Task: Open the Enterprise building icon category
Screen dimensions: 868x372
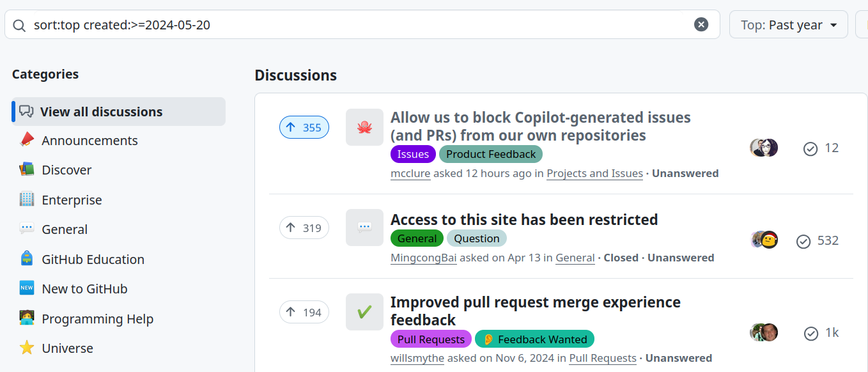Action: pos(26,199)
